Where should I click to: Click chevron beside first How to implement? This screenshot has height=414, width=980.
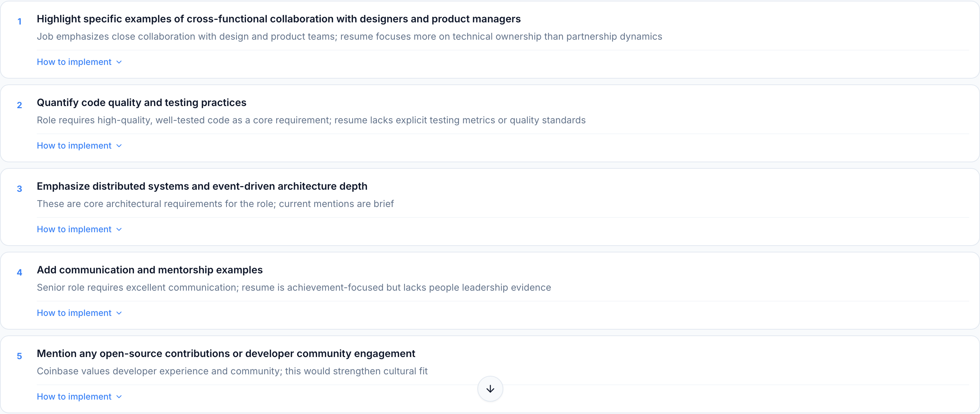coord(119,62)
